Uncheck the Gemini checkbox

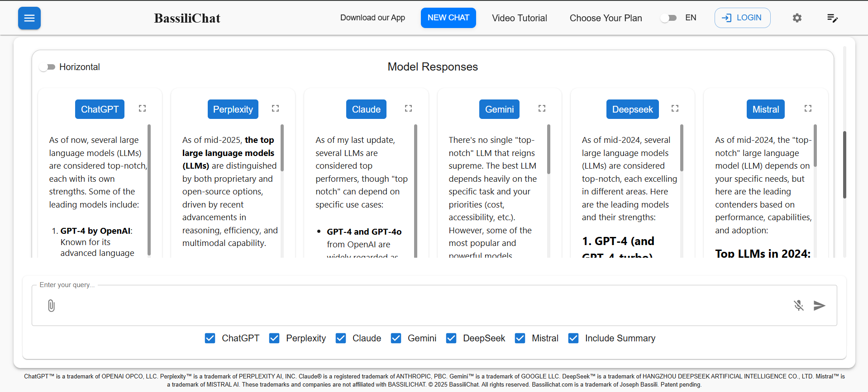click(x=396, y=338)
